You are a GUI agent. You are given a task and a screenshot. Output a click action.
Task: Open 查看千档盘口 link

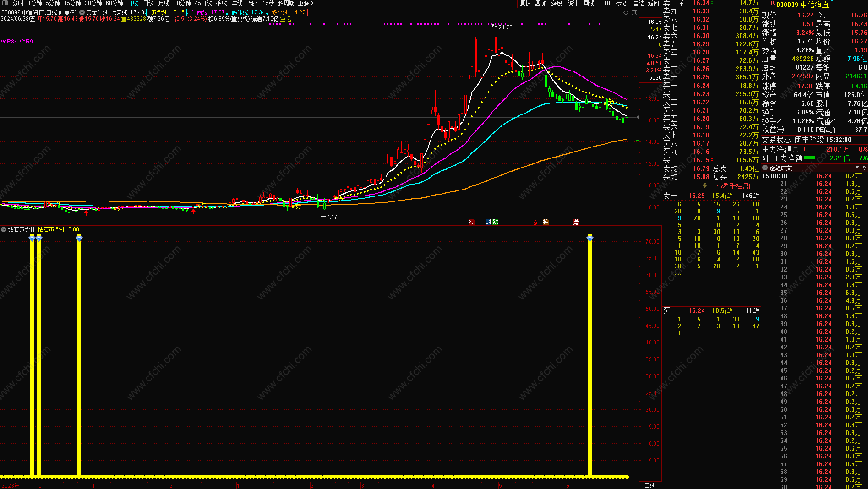tap(736, 186)
